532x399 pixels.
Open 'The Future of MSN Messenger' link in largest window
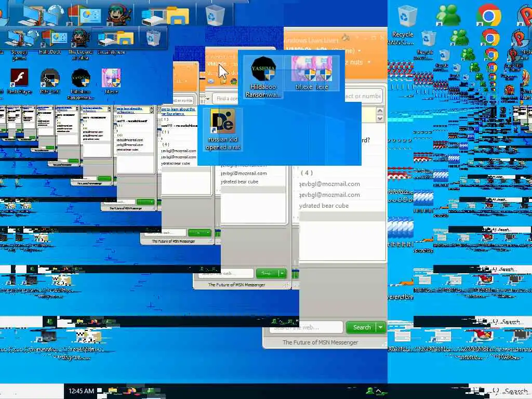pos(320,342)
